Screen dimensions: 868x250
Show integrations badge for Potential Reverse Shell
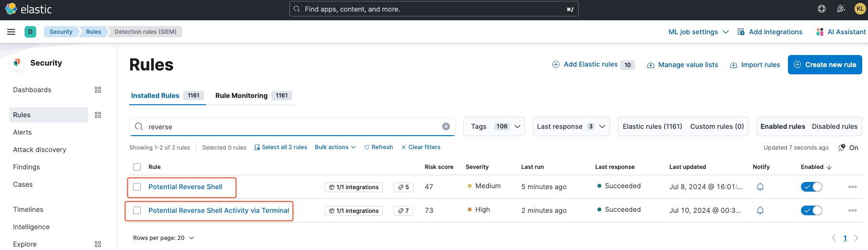(x=353, y=187)
